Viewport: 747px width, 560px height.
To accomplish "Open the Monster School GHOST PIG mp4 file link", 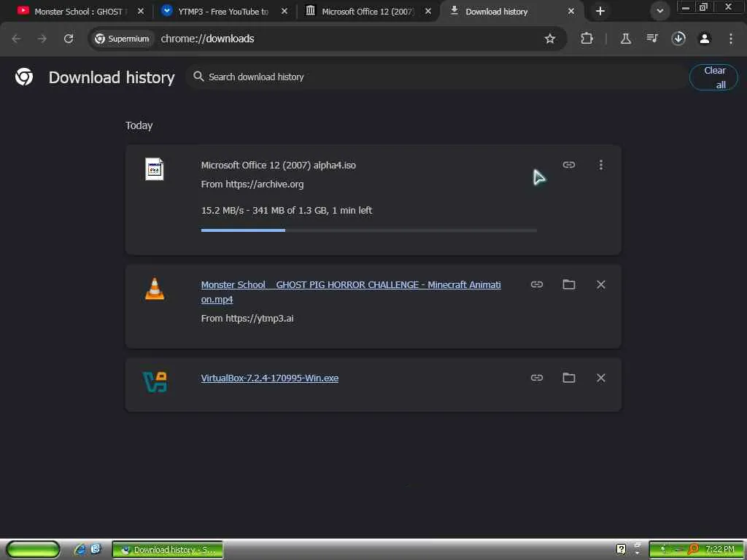I will (351, 292).
